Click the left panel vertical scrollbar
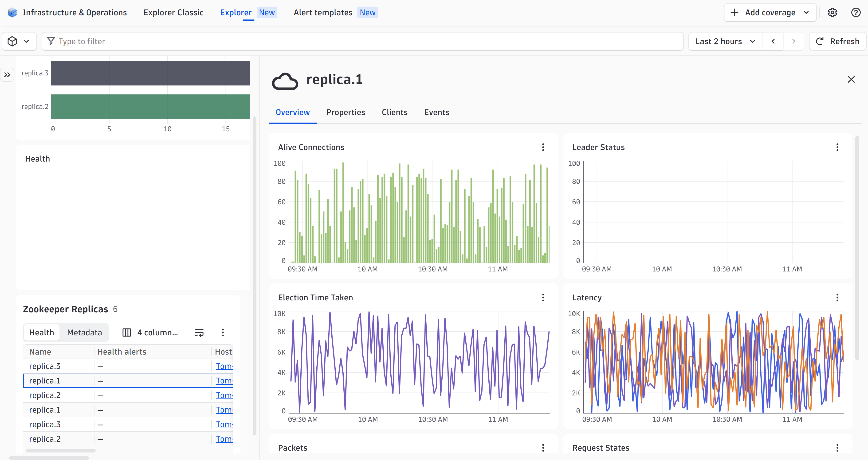 pyautogui.click(x=254, y=275)
